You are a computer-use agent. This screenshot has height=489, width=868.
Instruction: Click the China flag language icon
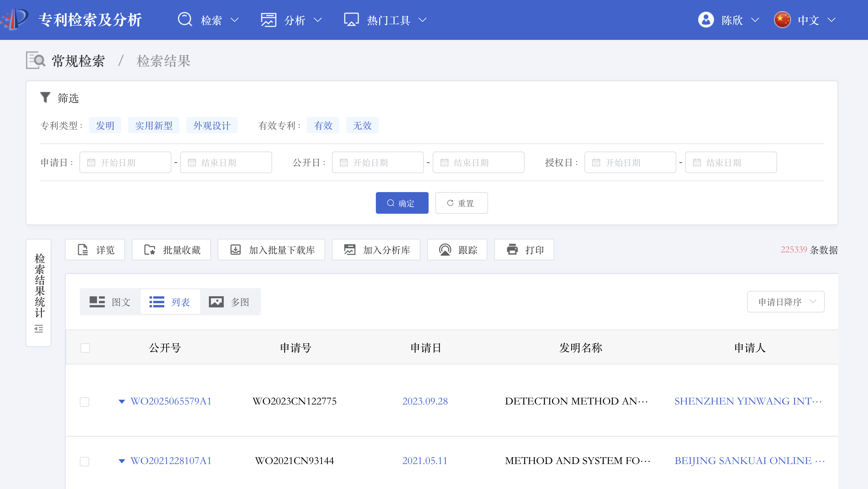(x=782, y=20)
